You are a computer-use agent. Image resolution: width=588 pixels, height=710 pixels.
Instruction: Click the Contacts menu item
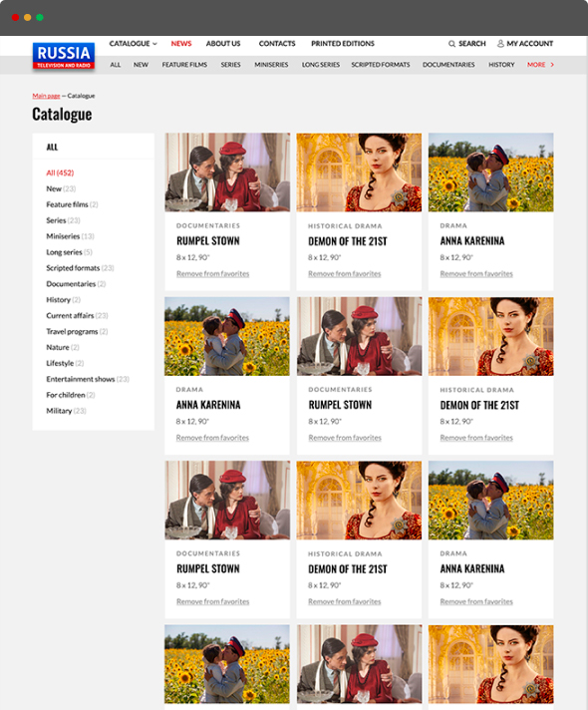tap(277, 44)
